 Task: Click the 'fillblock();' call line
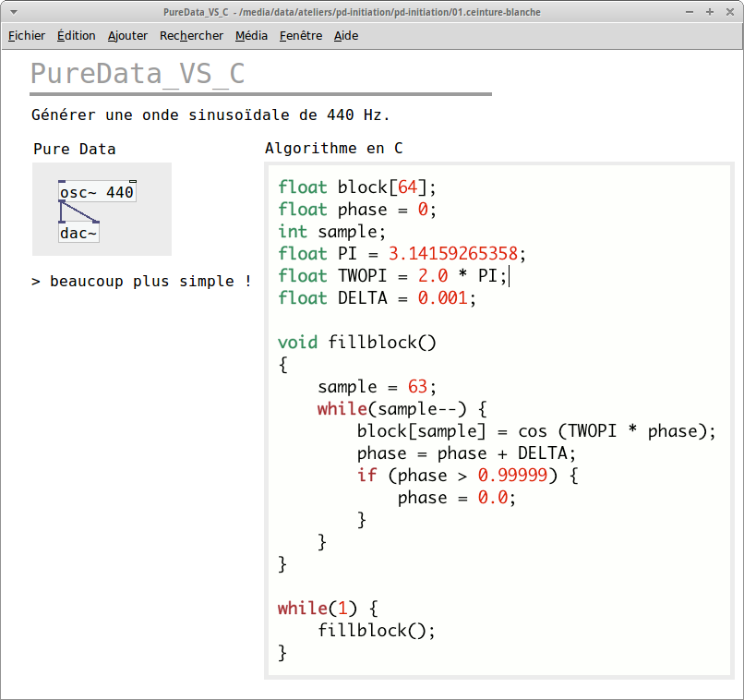[x=377, y=630]
